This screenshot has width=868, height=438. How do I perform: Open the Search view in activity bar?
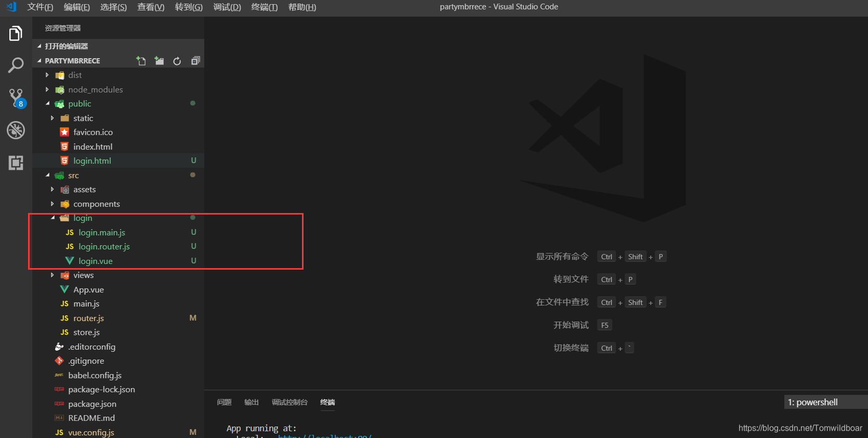point(16,65)
